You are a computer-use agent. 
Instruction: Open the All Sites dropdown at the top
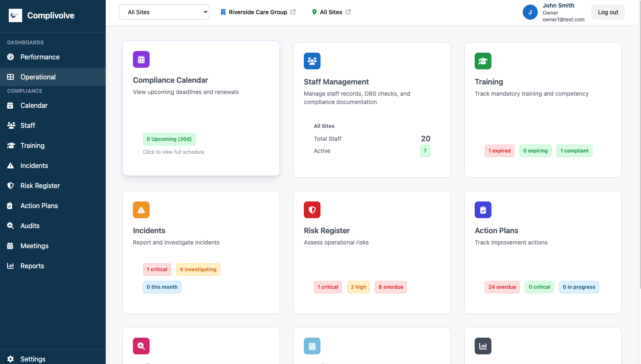click(164, 12)
